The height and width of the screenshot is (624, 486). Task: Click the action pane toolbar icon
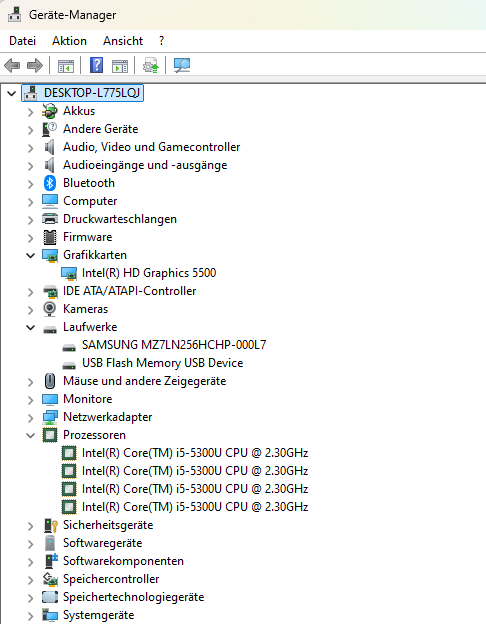(x=120, y=66)
